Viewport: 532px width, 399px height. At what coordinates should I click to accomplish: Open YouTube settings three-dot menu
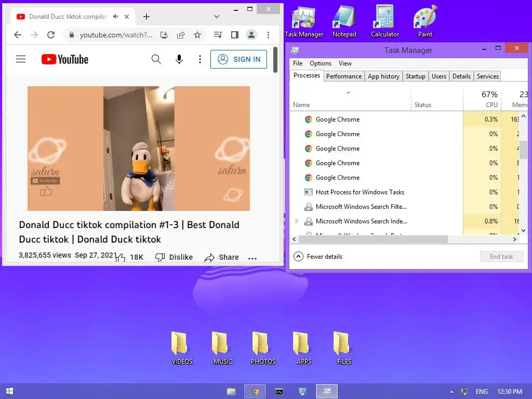200,59
